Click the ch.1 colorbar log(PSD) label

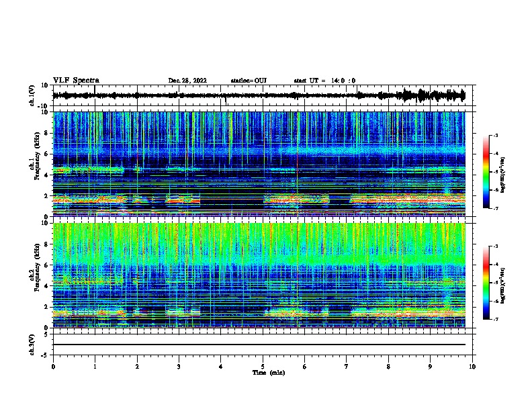click(502, 175)
